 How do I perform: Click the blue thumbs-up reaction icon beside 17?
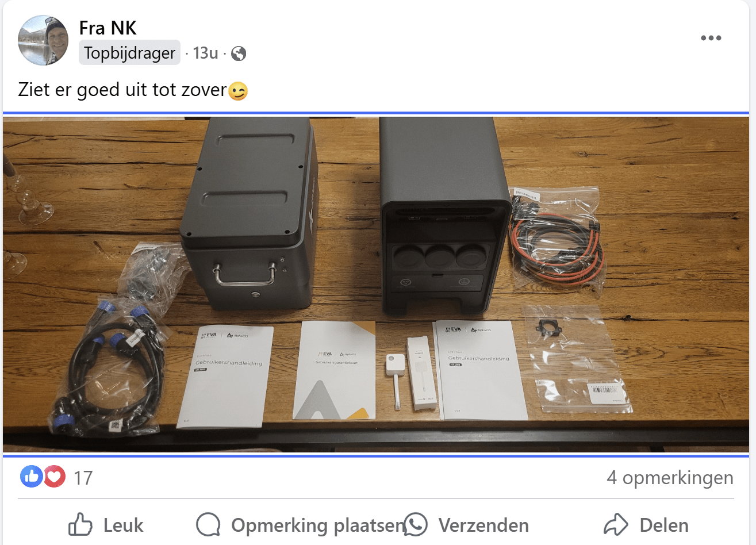tap(32, 477)
